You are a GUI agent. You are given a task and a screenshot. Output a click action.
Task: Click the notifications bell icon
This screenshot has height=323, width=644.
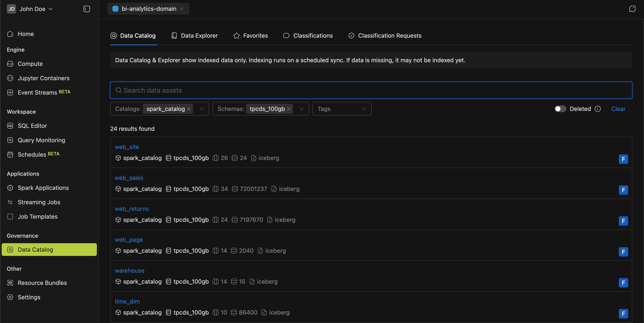tap(633, 8)
